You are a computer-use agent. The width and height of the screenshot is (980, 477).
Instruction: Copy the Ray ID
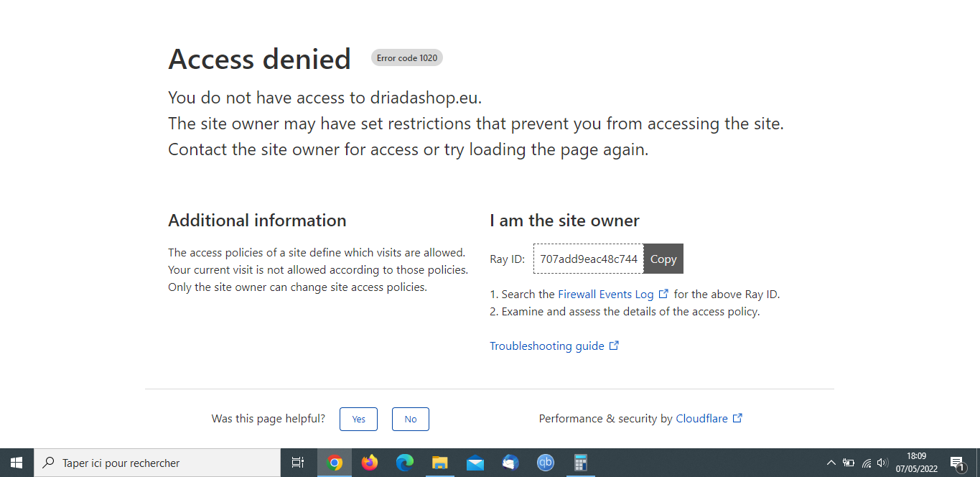663,259
